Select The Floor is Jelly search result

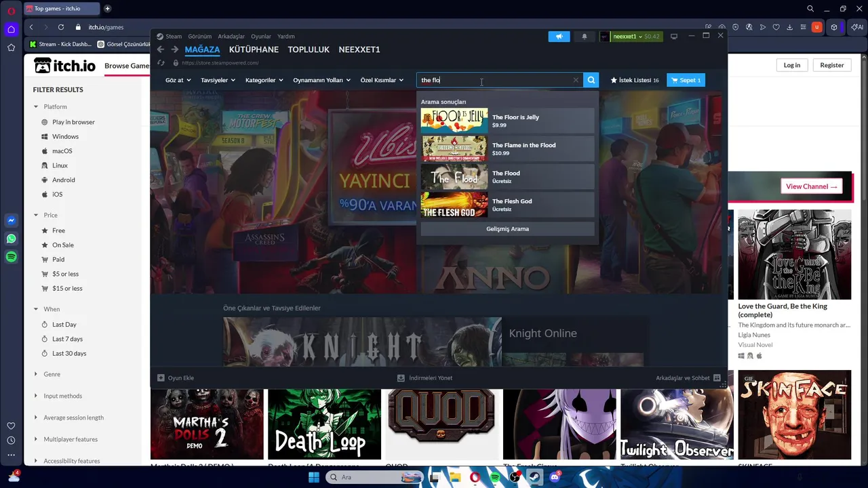pyautogui.click(x=507, y=121)
